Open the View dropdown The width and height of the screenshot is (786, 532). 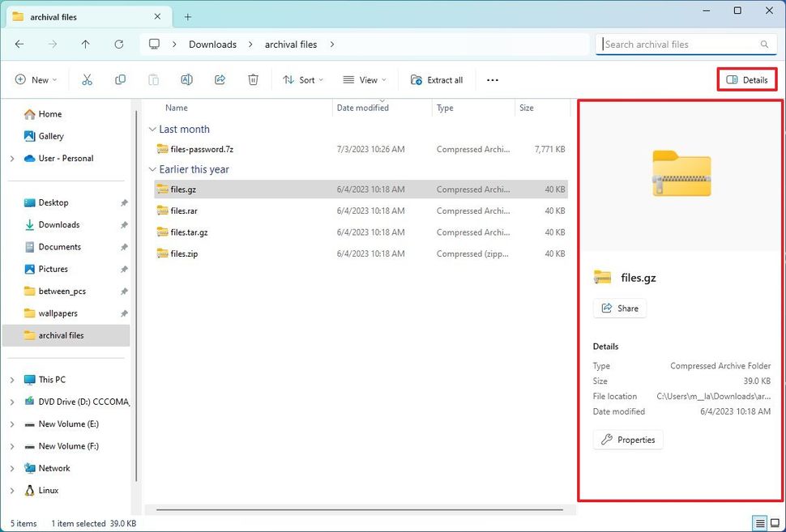[364, 79]
